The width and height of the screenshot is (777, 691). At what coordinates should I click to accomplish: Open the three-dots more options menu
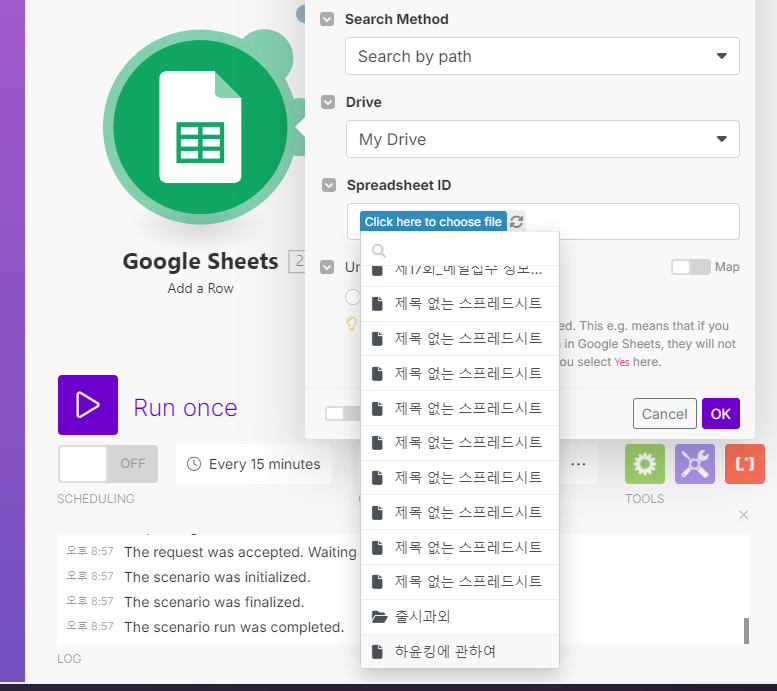pos(578,464)
